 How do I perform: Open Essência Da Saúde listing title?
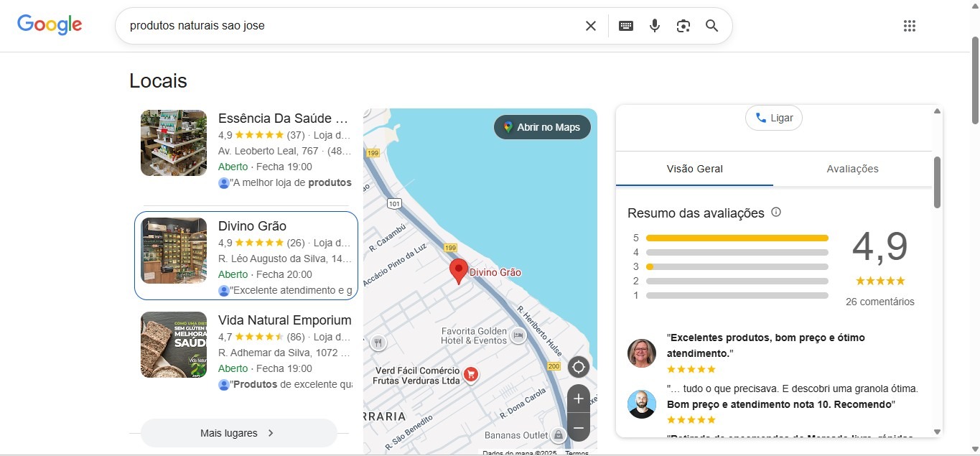click(x=284, y=118)
